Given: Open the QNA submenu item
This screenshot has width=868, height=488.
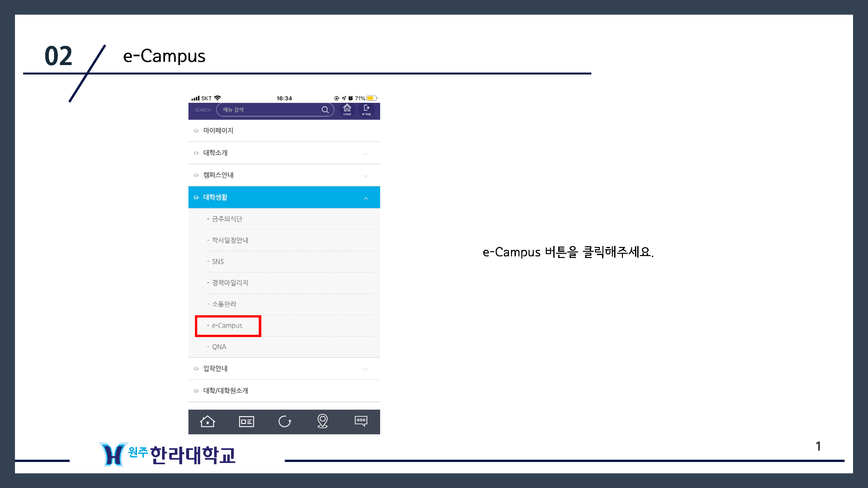Looking at the screenshot, I should [x=219, y=347].
